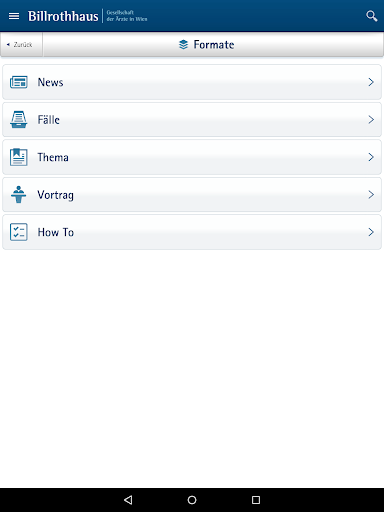Expand the How To row chevron
Image resolution: width=384 pixels, height=512 pixels.
[x=371, y=232]
